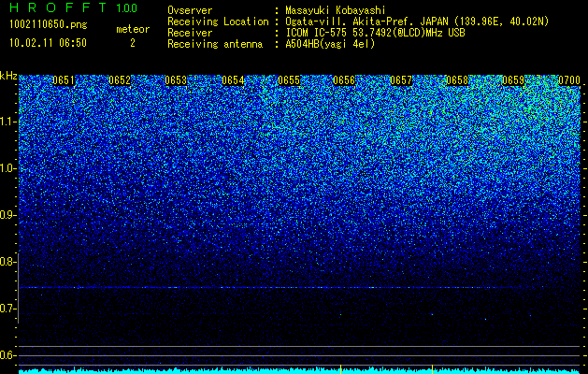Click the HROFFT 1.0.0 title text
The height and width of the screenshot is (374, 588).
[73, 7]
